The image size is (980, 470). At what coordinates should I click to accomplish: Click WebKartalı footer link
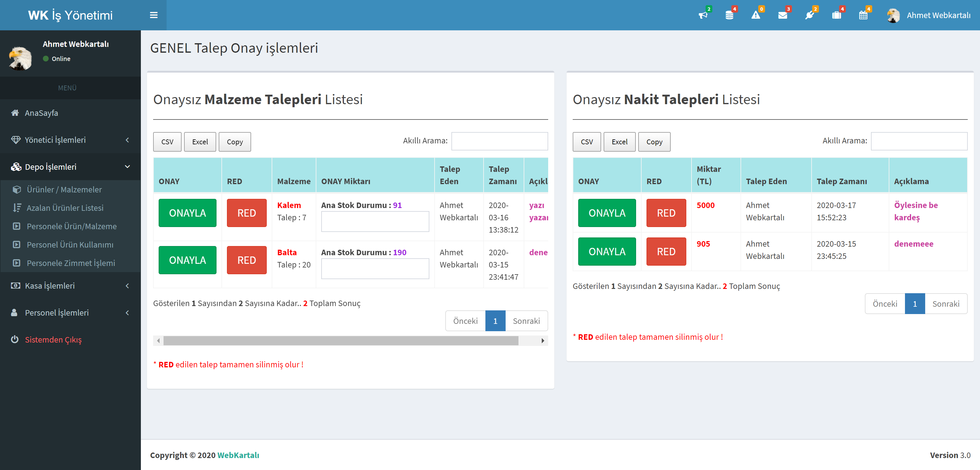238,455
